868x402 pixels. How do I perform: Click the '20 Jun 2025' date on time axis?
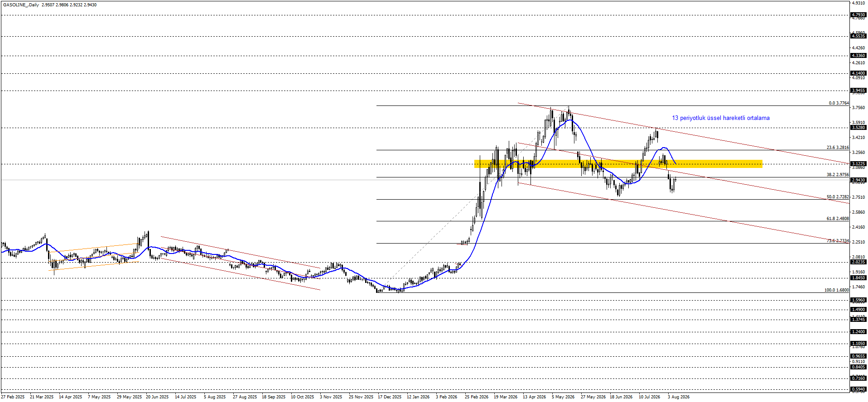click(157, 397)
